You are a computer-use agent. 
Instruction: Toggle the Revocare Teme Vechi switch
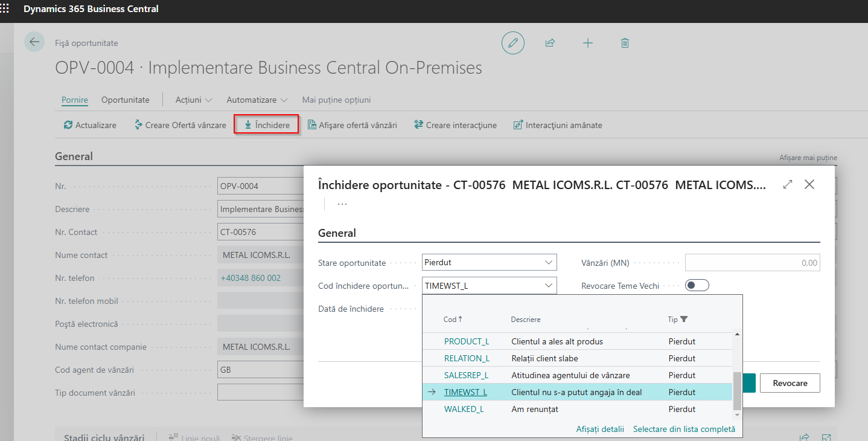[x=697, y=285]
